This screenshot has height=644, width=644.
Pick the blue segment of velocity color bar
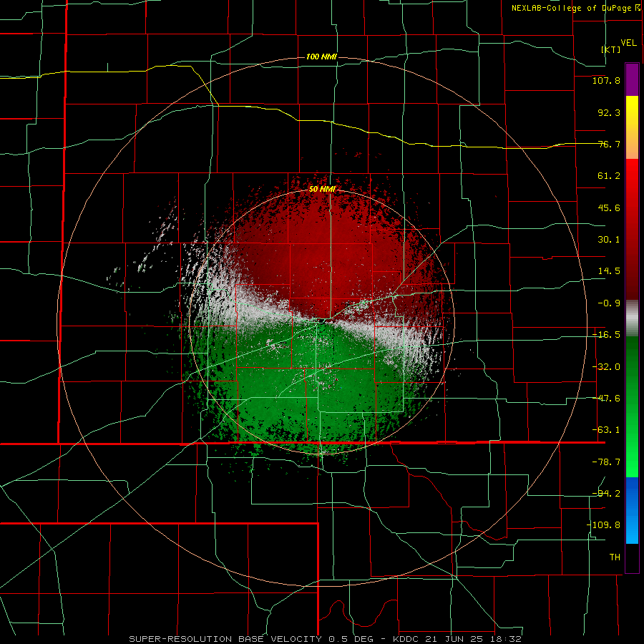coord(632,510)
